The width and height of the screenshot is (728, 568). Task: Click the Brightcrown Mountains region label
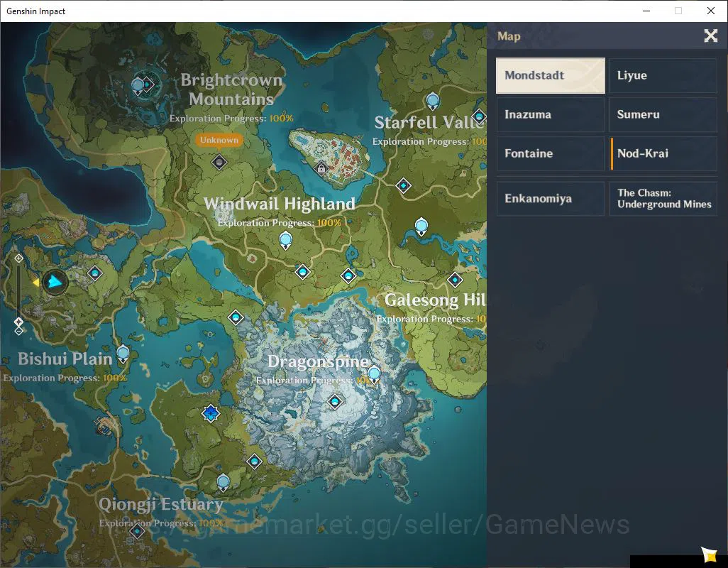point(231,89)
